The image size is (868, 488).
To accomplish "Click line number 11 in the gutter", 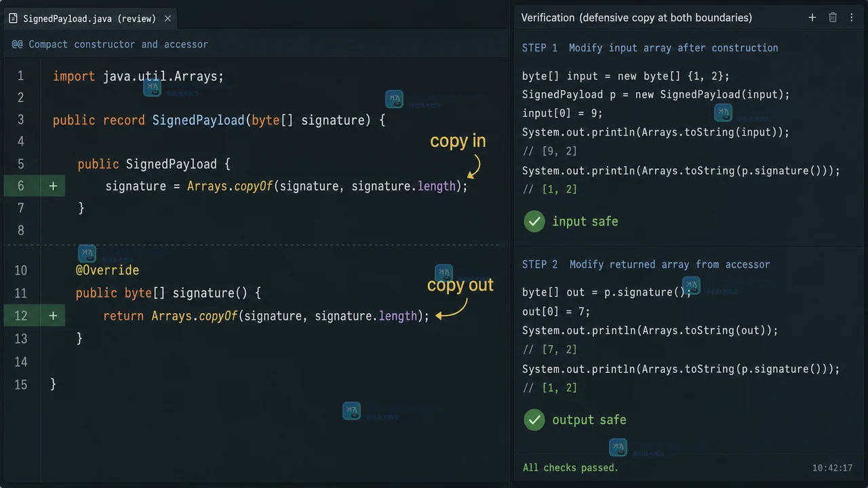I will tap(20, 293).
